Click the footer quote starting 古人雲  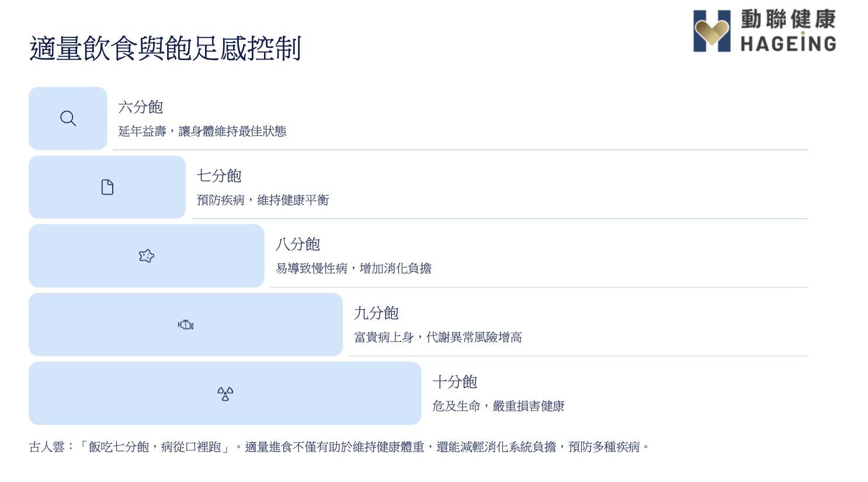pos(339,447)
